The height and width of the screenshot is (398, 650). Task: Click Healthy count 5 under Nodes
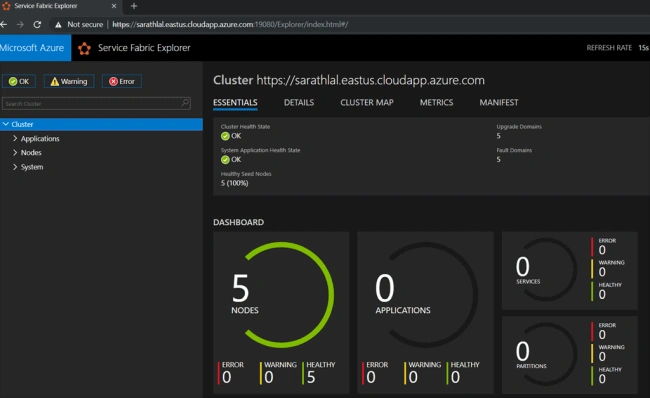311,377
